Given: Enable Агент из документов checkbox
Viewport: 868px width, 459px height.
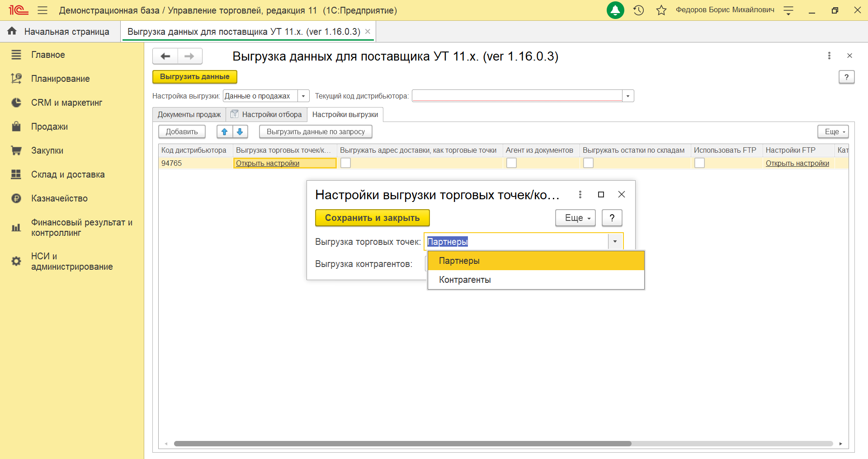Looking at the screenshot, I should [x=511, y=163].
